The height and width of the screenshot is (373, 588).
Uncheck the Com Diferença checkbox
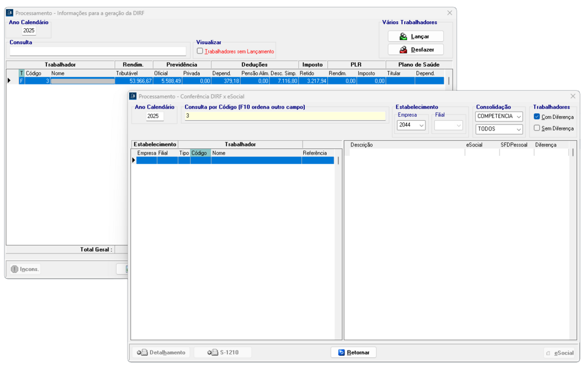point(537,117)
